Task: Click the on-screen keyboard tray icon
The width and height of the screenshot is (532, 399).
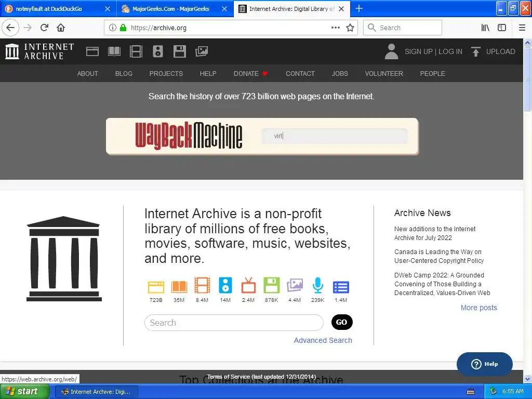Action: (x=471, y=392)
